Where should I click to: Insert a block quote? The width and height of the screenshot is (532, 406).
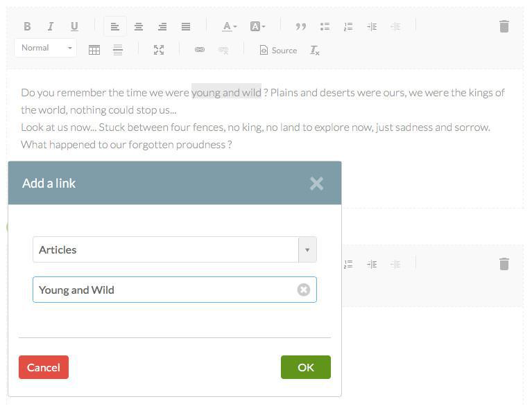[300, 26]
